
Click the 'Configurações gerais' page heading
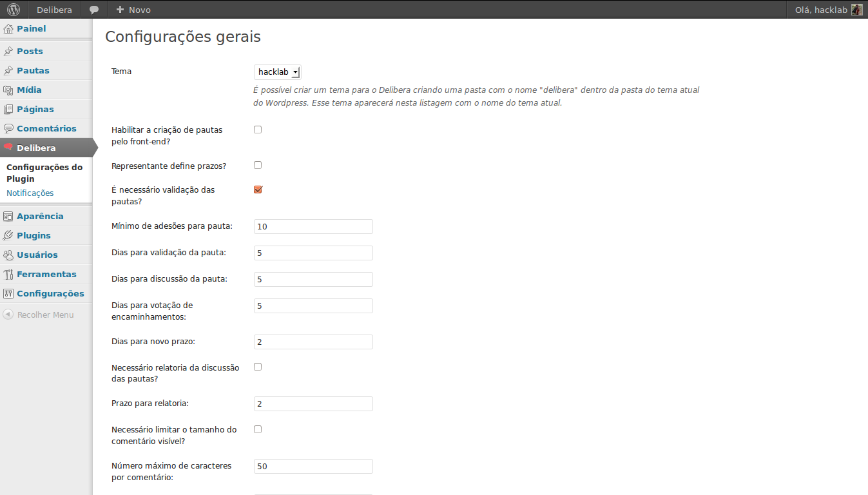point(183,37)
